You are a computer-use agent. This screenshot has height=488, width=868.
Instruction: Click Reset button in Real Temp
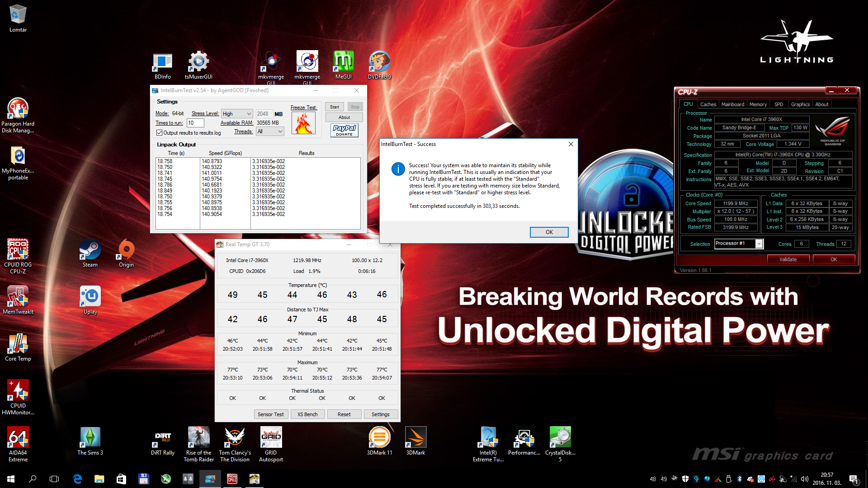[344, 414]
